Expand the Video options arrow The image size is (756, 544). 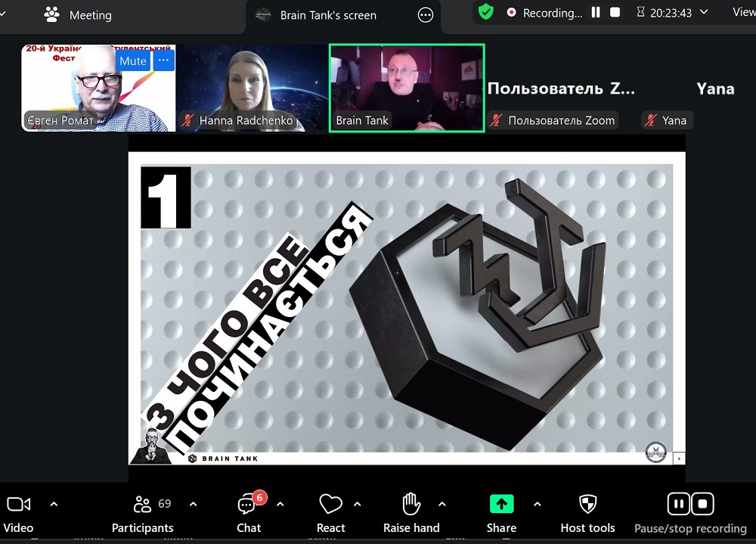pos(54,504)
